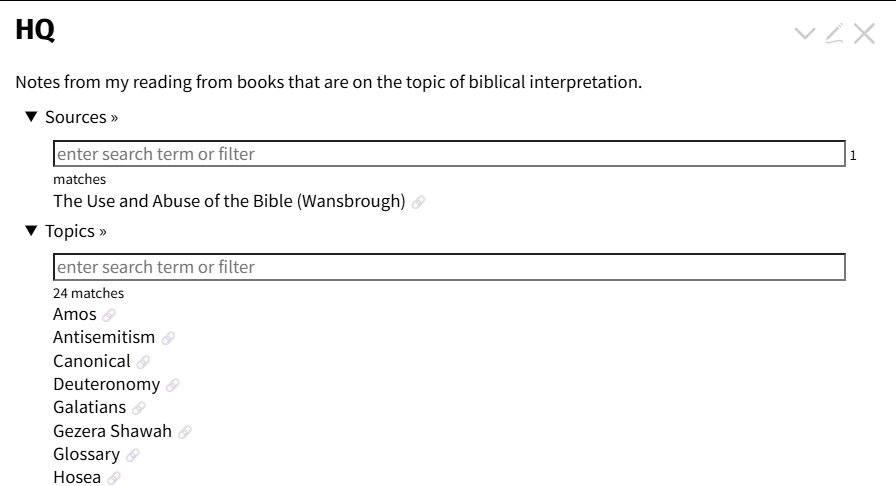Click link icon beside Canonical
Viewport: 896px width, 486px height.
tap(143, 362)
